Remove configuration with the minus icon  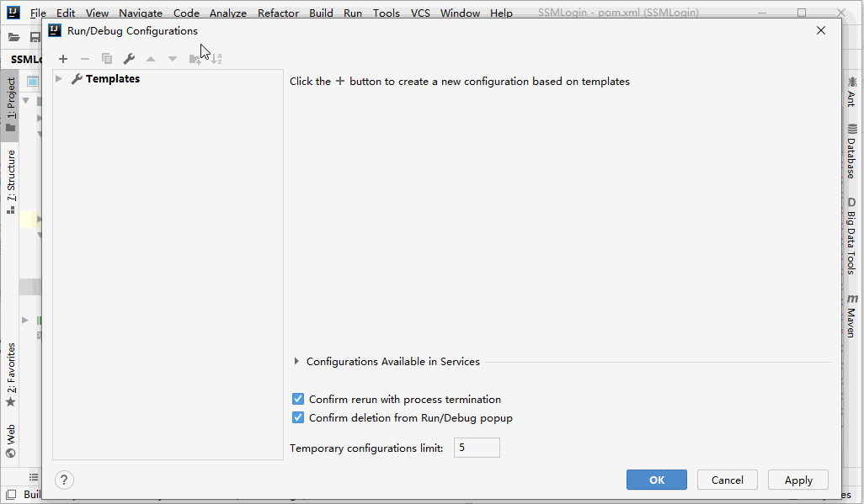pos(85,59)
